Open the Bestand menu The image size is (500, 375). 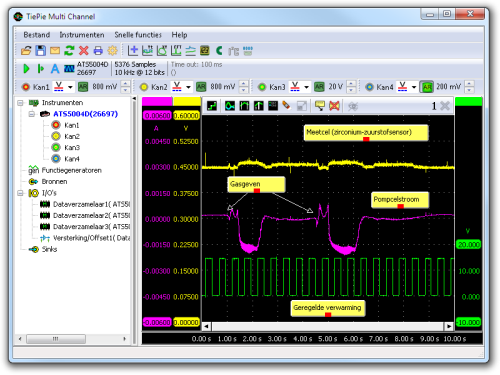37,35
